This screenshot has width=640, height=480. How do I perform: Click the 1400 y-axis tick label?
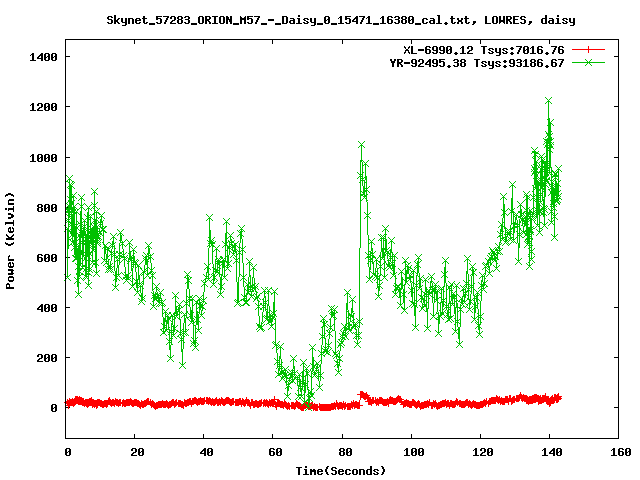tap(43, 57)
